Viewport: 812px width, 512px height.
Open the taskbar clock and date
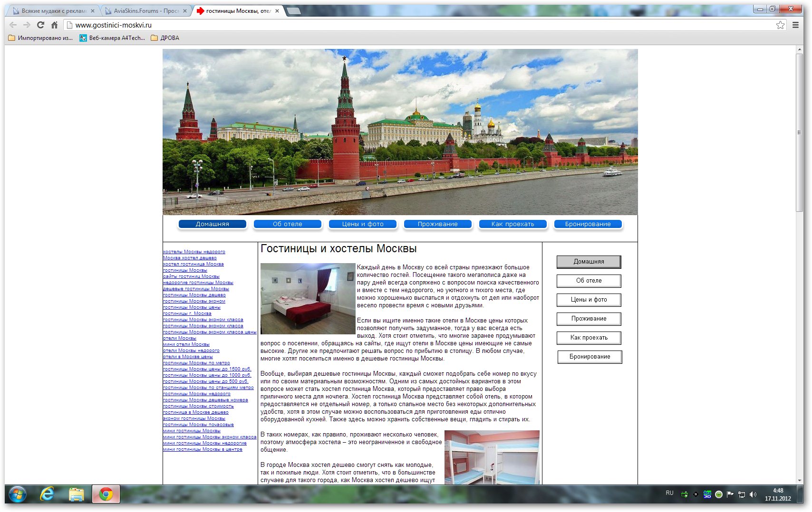[x=778, y=494]
